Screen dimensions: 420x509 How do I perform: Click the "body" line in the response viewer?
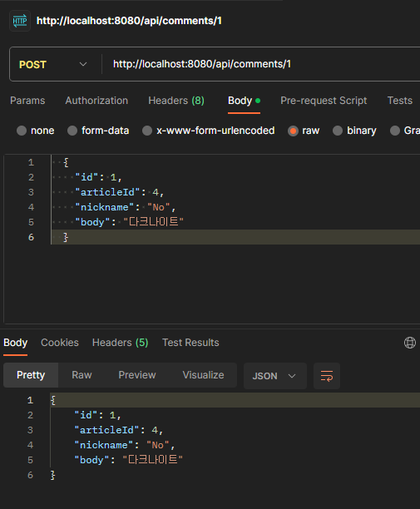click(x=129, y=460)
